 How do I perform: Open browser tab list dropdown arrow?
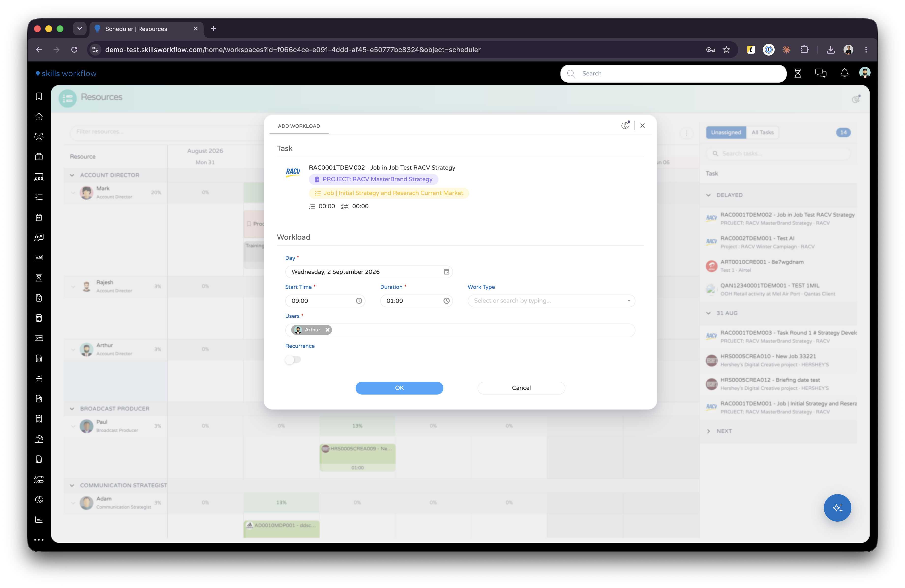coord(79,29)
